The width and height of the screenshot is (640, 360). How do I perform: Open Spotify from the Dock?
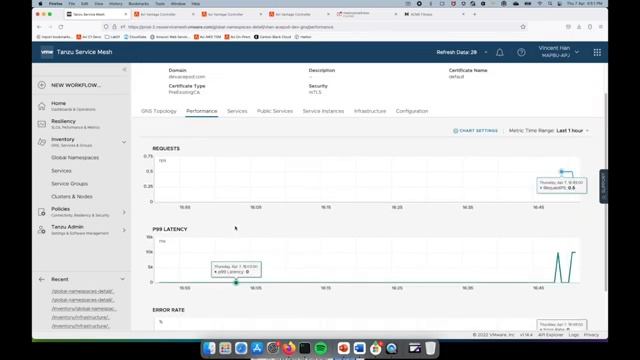(321, 349)
